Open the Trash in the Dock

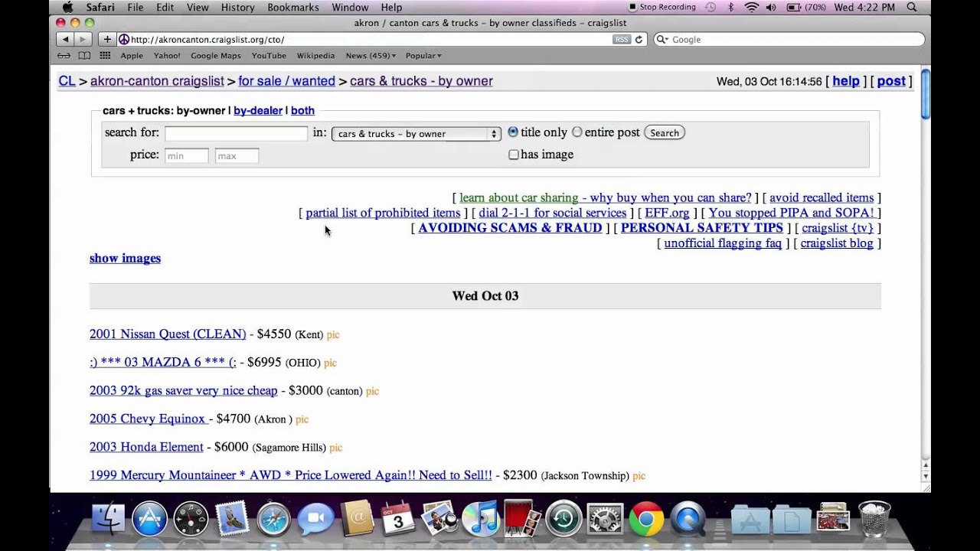pyautogui.click(x=874, y=520)
